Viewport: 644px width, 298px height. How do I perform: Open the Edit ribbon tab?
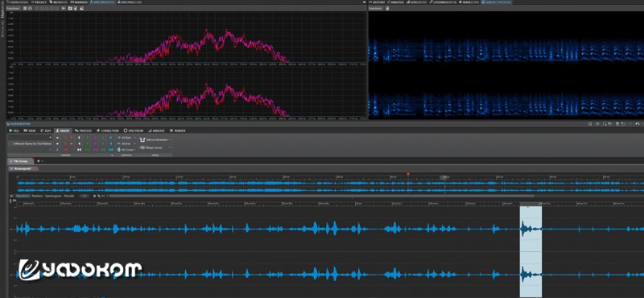click(46, 130)
